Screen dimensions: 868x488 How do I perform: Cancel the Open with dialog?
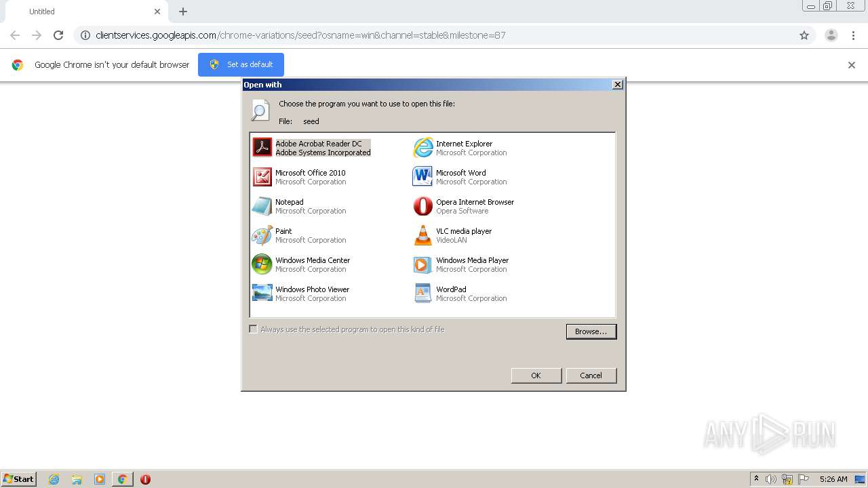coord(591,375)
